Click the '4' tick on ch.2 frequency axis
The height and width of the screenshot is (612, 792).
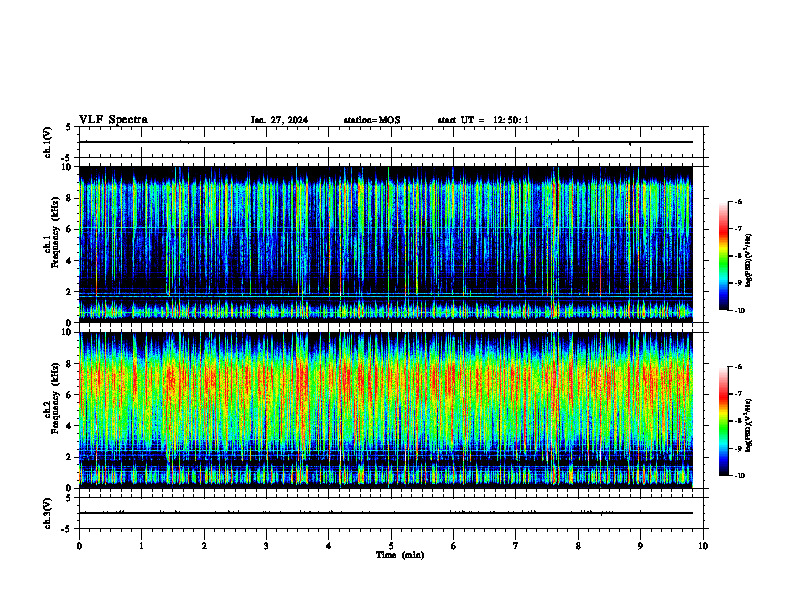click(70, 426)
